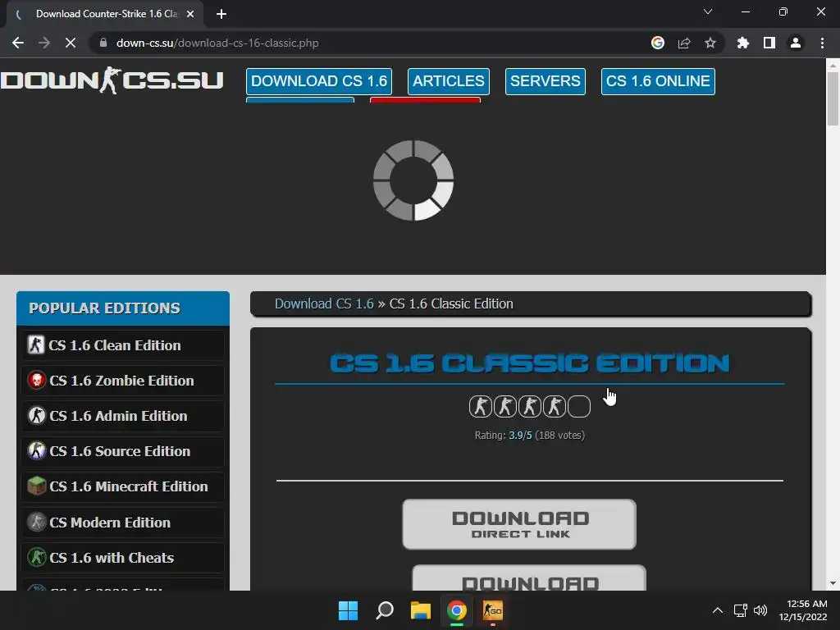Viewport: 840px width, 630px height.
Task: Open the clock and date 12:56 AM
Action: 803,610
